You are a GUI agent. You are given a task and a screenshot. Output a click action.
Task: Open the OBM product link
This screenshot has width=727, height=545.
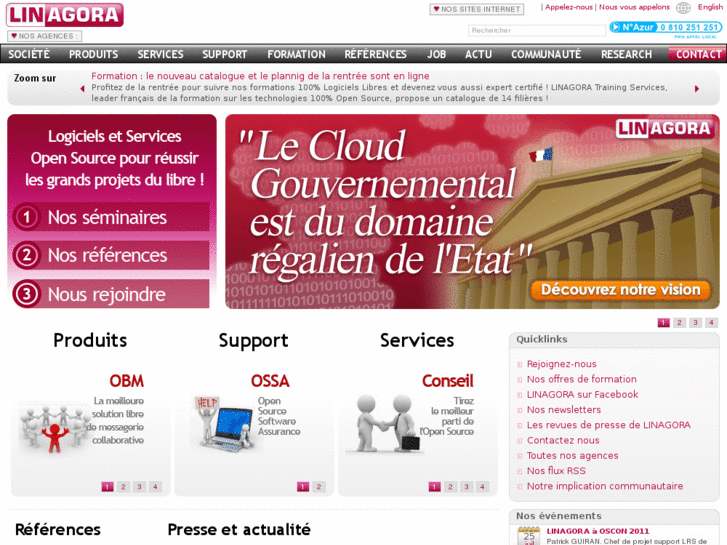pos(127,381)
